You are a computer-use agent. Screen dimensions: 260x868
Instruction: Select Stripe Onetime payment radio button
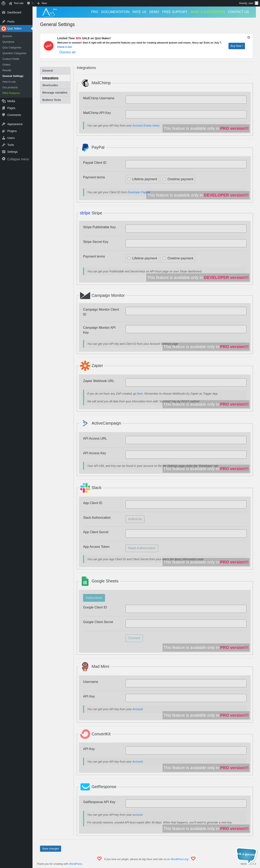coord(164,258)
